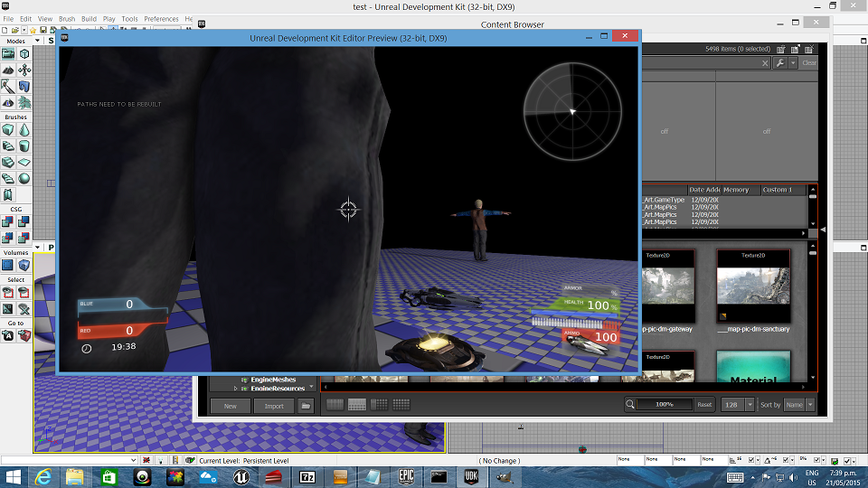Image resolution: width=868 pixels, height=488 pixels.
Task: Open the Edit menu
Action: tap(26, 19)
